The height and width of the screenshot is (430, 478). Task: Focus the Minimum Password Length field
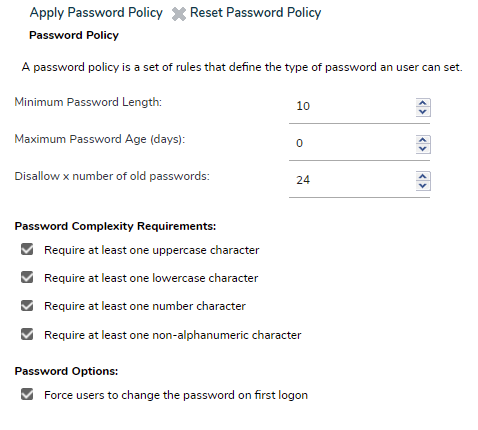(x=352, y=106)
